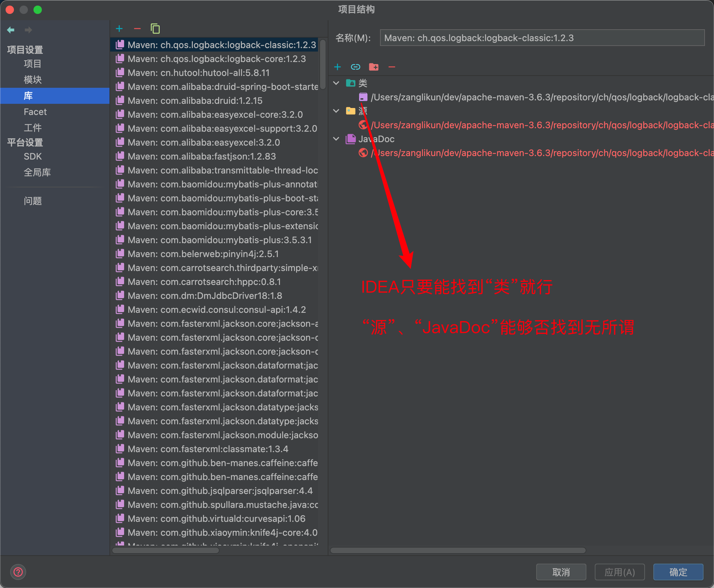Click the remove root minus icon

click(x=392, y=67)
